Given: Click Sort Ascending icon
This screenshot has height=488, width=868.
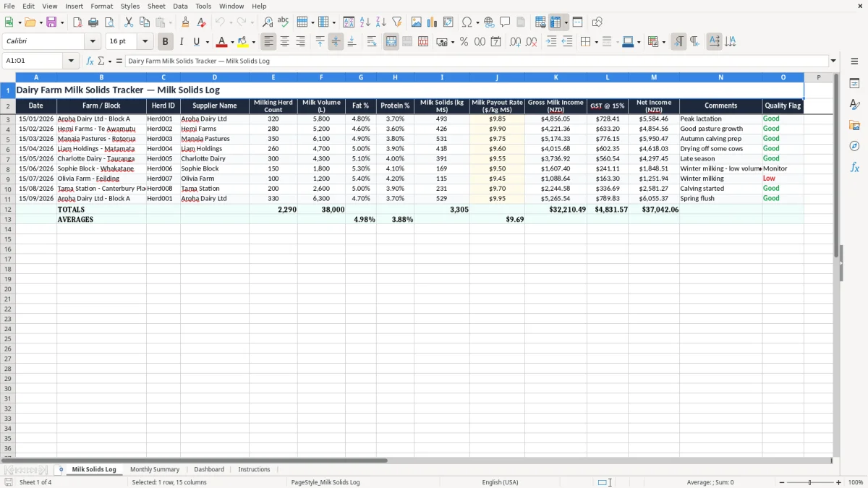Looking at the screenshot, I should 365,22.
